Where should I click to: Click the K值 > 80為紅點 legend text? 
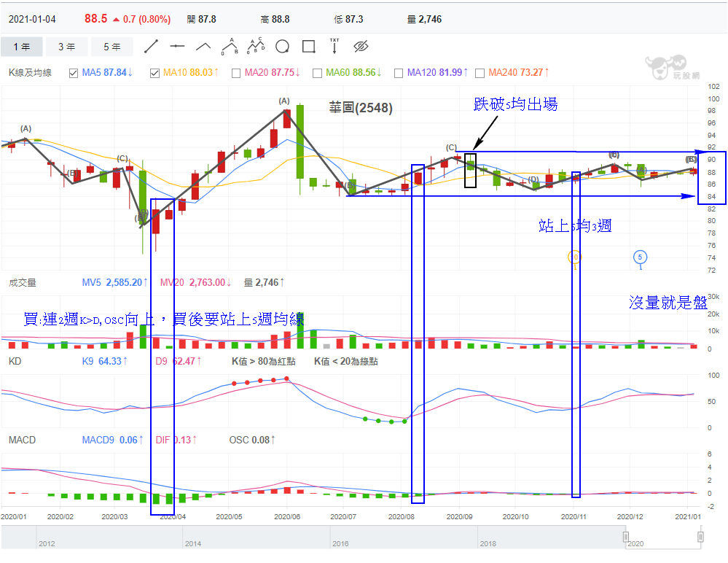coord(263,361)
